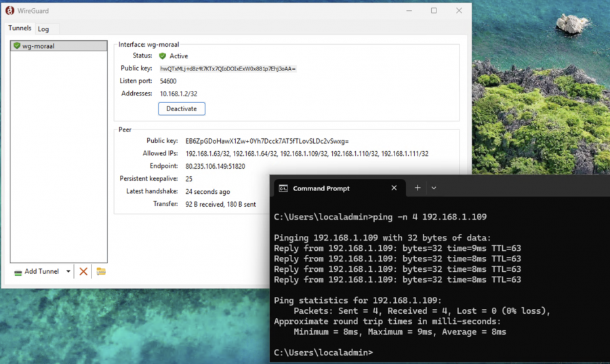Close the WireGuard window
Image resolution: width=610 pixels, height=364 pixels.
(459, 10)
